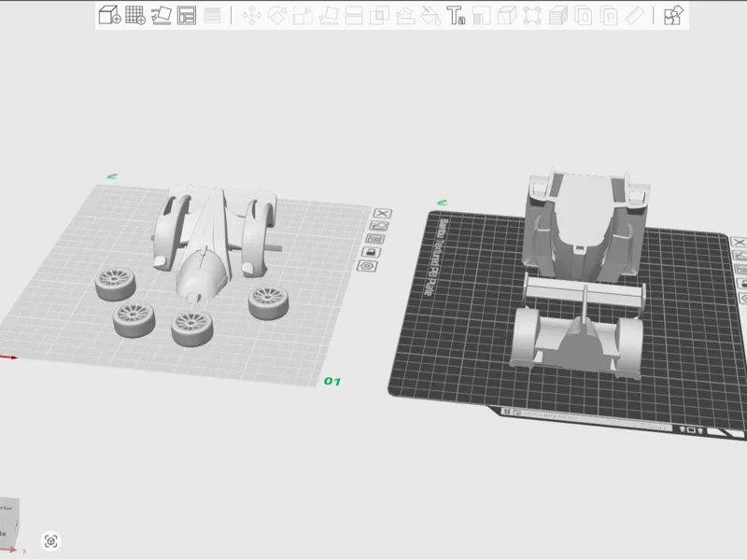
Task: Click the toolbar icon showing a 0 page
Action: pyautogui.click(x=584, y=16)
